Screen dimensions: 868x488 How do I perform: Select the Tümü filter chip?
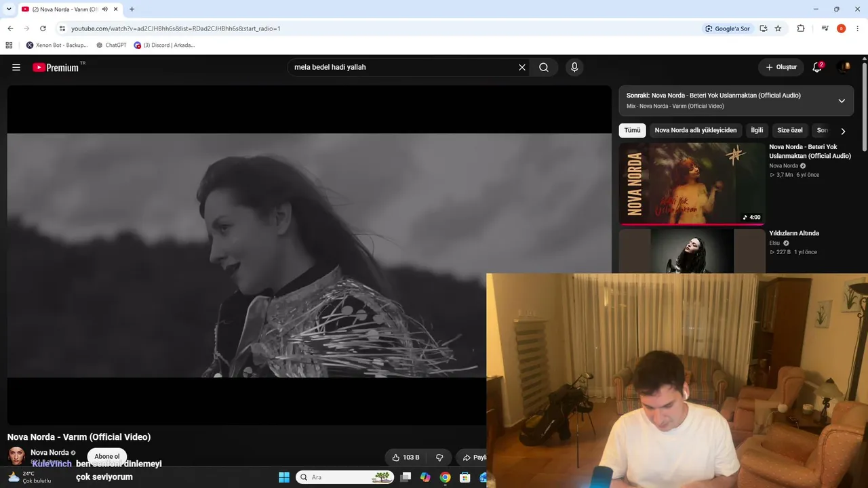632,130
